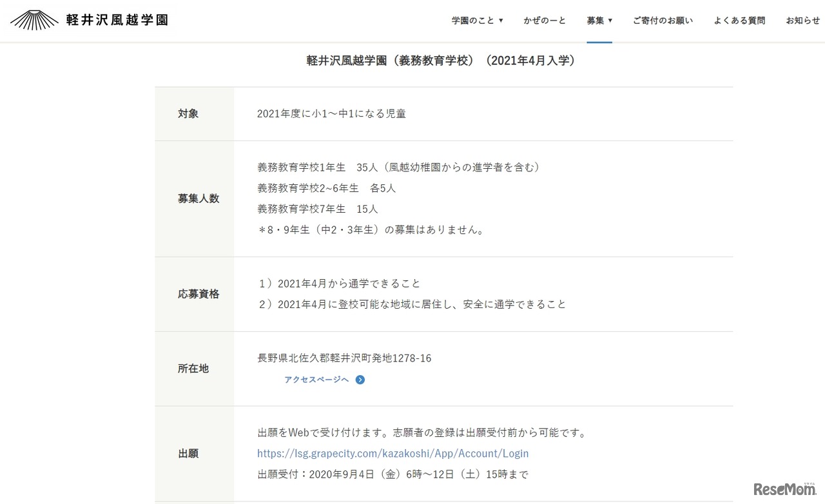Click the school address text in 所在地
Screen dimensions: 825x504
(344, 358)
